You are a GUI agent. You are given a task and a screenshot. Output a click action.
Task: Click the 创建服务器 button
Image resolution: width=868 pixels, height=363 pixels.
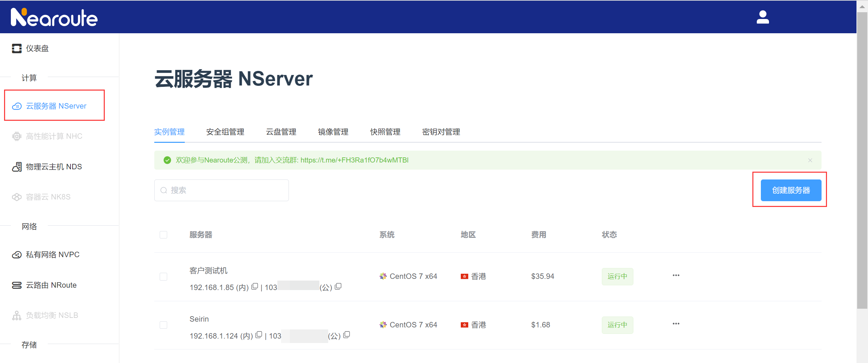[x=791, y=190]
